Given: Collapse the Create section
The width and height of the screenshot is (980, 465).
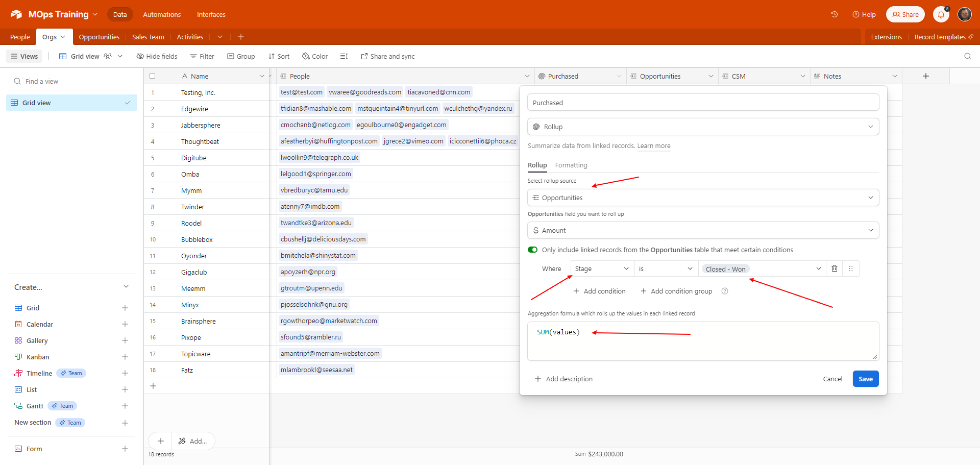Looking at the screenshot, I should [126, 287].
